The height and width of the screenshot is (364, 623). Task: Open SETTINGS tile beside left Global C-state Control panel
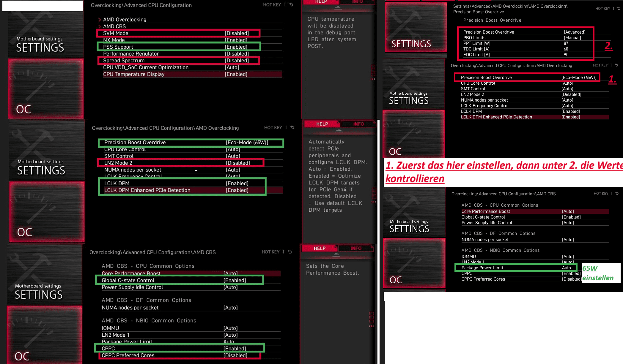[x=45, y=275]
